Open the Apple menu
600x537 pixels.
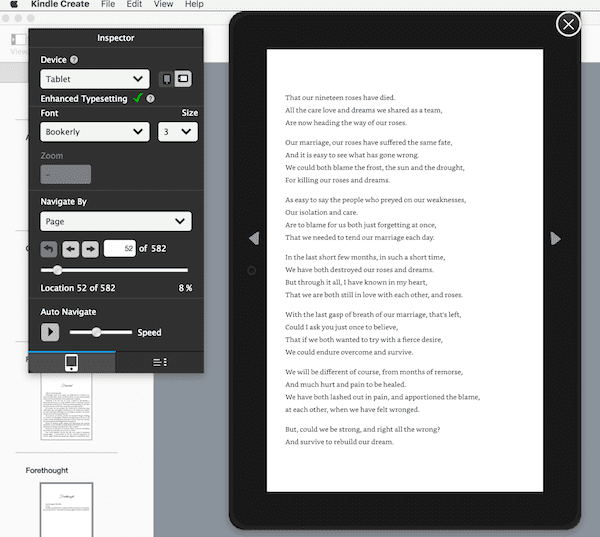pos(14,4)
